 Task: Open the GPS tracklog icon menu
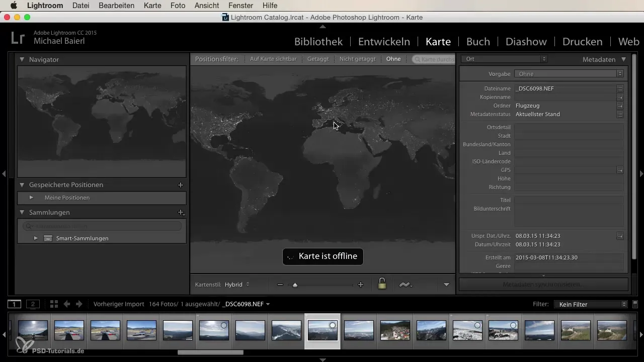coord(406,285)
